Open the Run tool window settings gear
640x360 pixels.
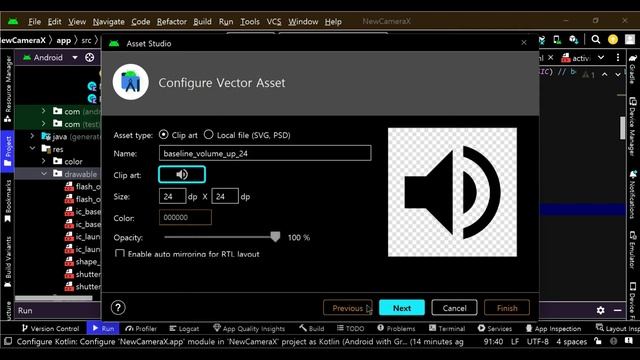pyautogui.click(x=600, y=310)
